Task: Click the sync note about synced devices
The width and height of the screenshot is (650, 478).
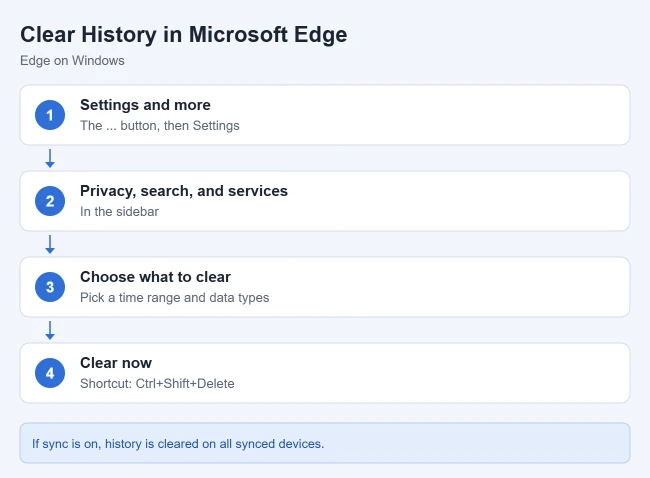Action: coord(178,444)
